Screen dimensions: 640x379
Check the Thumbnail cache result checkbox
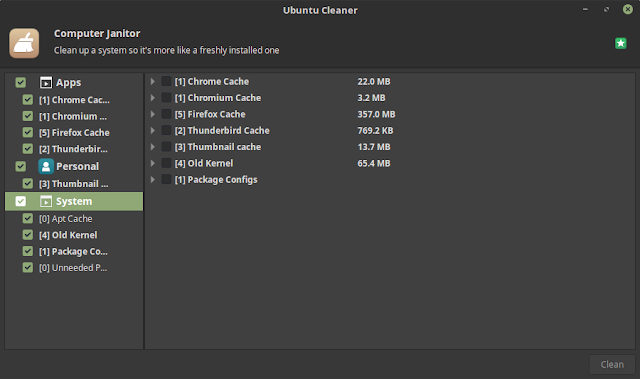tap(166, 146)
